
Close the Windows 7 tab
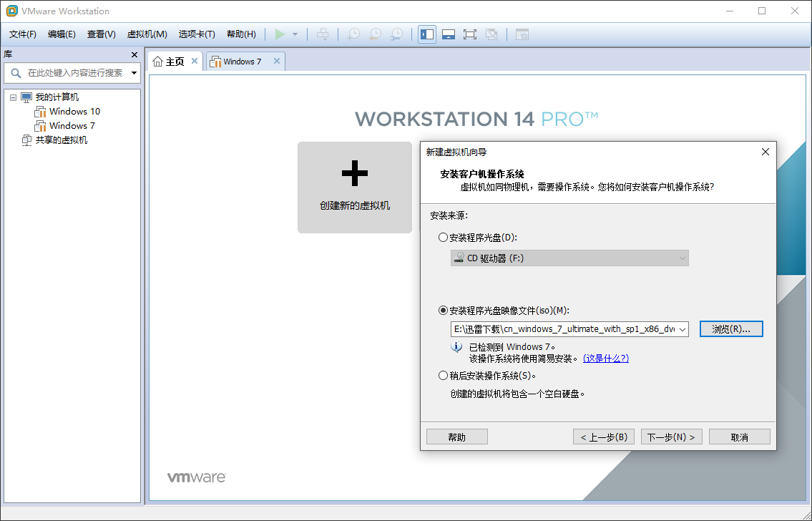pyautogui.click(x=277, y=61)
